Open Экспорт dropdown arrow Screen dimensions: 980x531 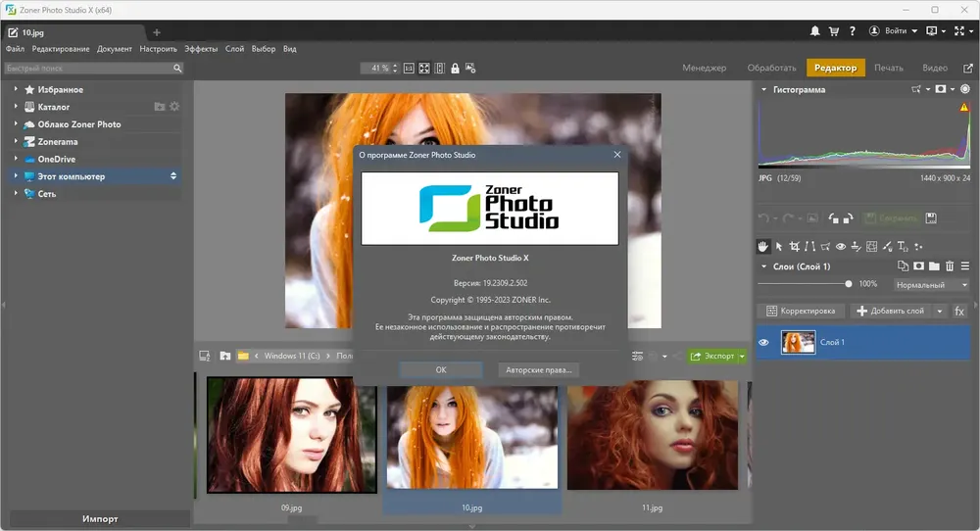coord(742,356)
